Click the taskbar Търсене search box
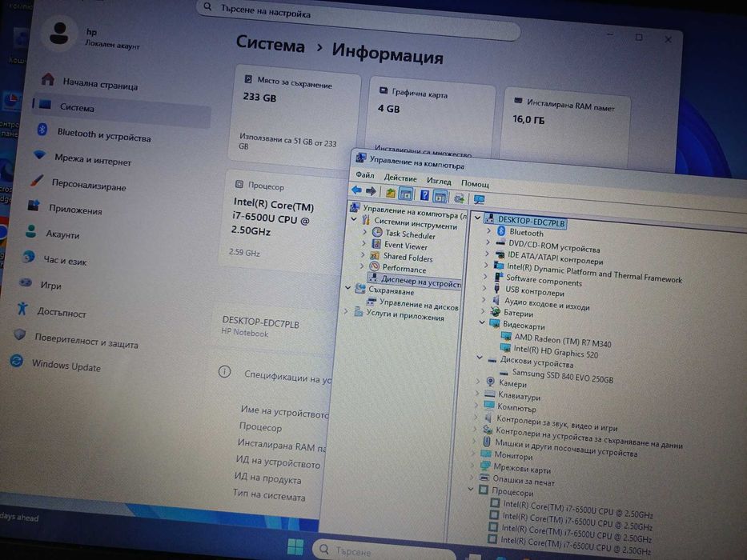 385,551
